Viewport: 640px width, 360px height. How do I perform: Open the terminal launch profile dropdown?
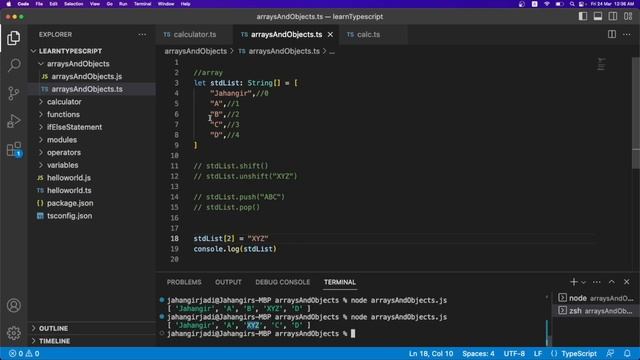(x=583, y=282)
